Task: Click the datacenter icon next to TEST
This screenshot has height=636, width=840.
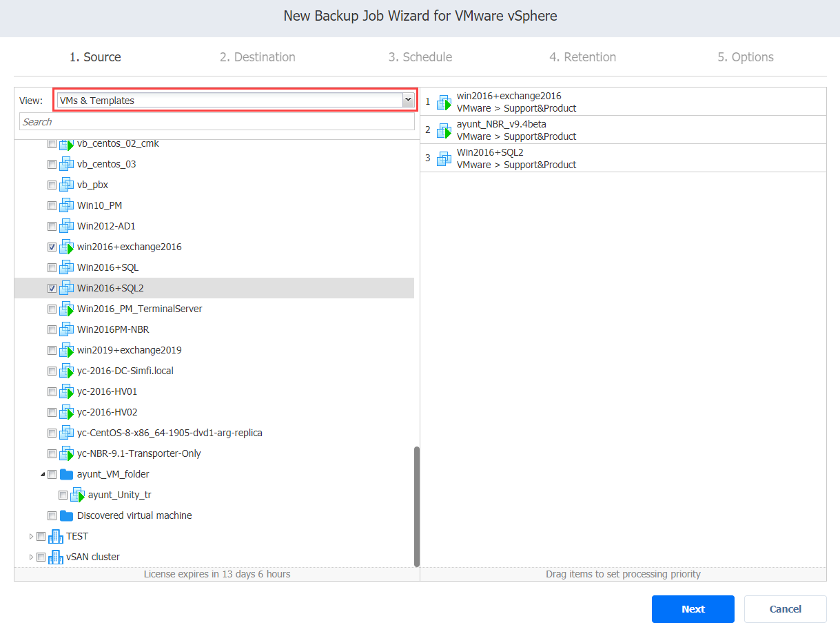Action: [x=56, y=536]
